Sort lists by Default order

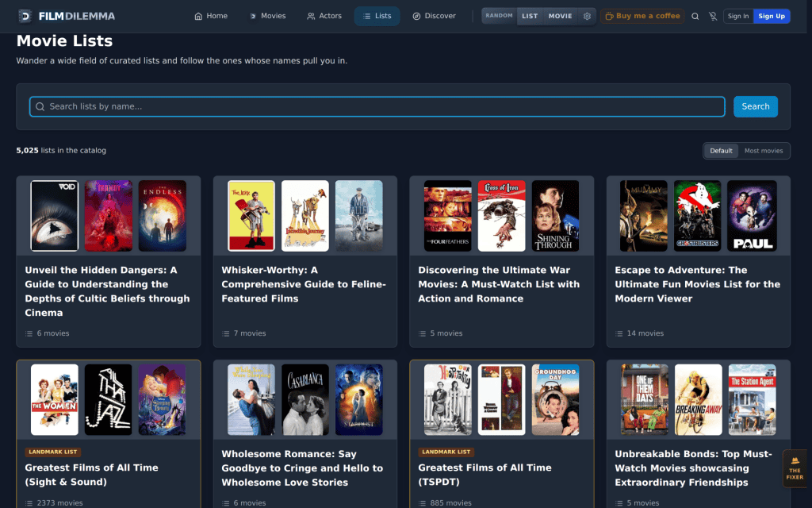721,151
